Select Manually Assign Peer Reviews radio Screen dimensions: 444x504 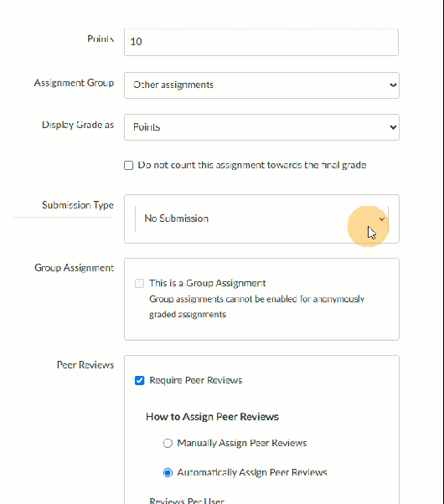tap(168, 443)
